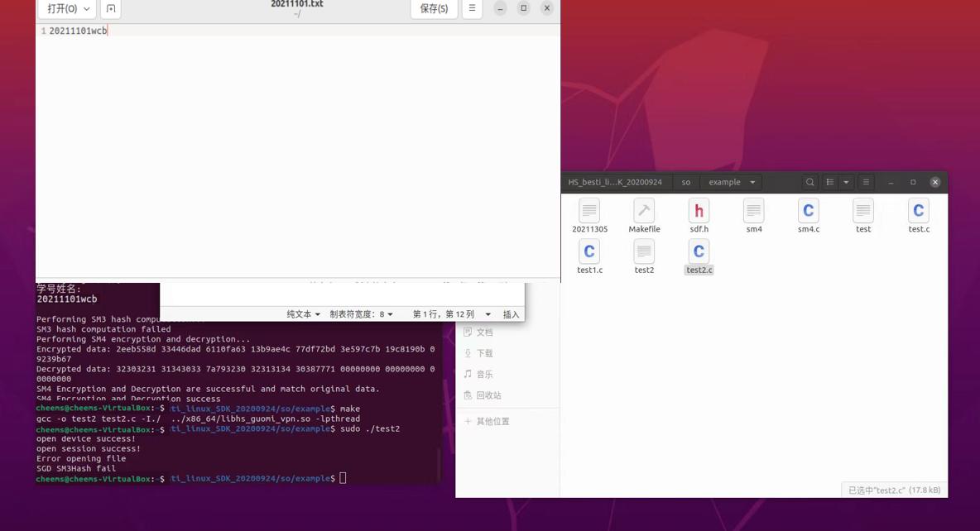Image resolution: width=980 pixels, height=531 pixels.
Task: Open the line and column position dropdown
Action: click(451, 314)
